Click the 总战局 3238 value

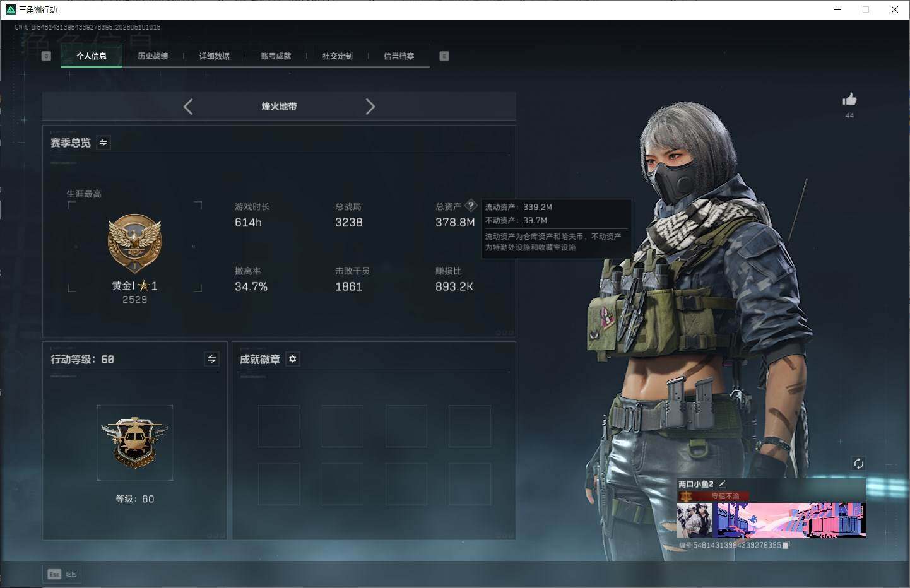click(349, 223)
